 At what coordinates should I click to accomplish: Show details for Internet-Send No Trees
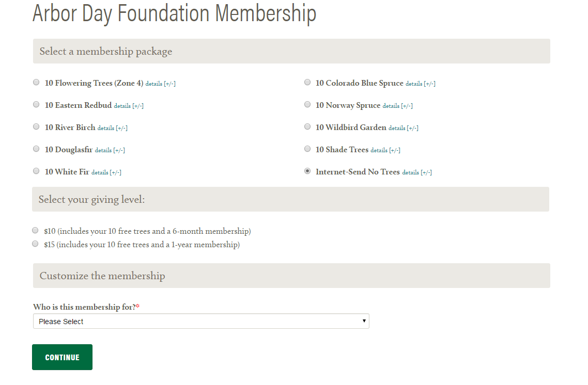pyautogui.click(x=417, y=173)
